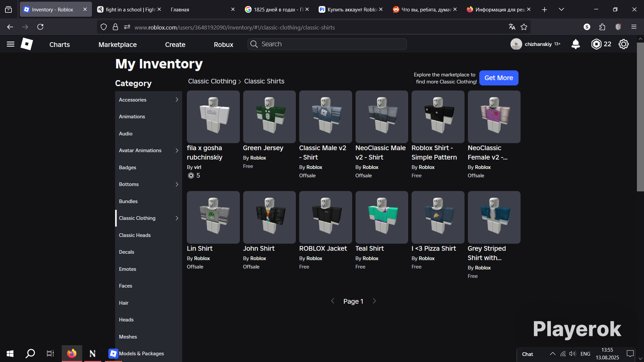
Task: Go back to the previous browser page
Action: 10,27
